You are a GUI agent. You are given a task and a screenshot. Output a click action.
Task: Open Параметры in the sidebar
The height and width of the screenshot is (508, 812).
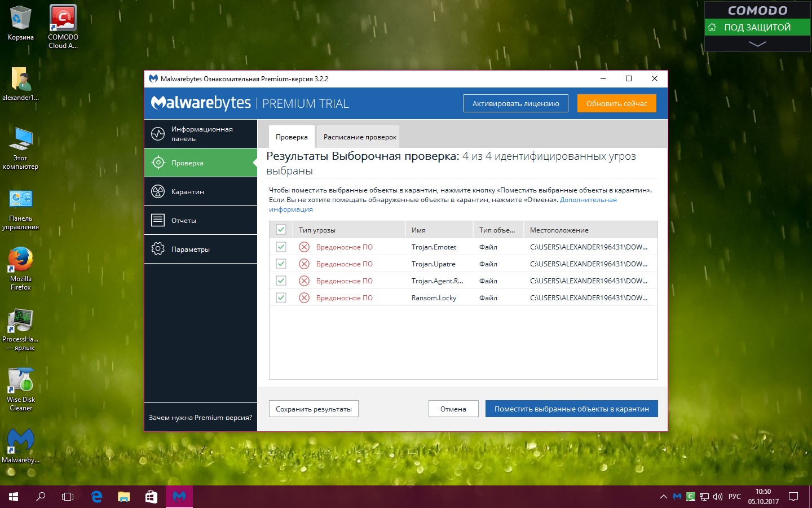(x=201, y=249)
